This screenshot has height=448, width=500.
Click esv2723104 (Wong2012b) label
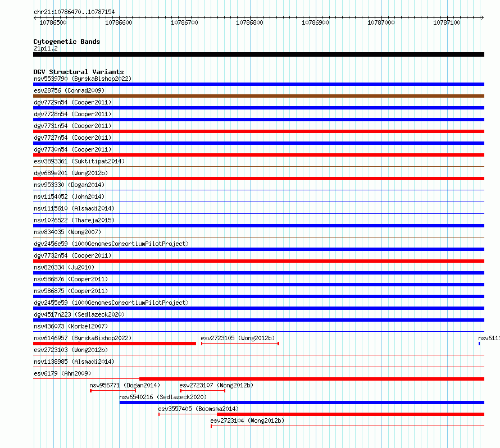tap(247, 420)
